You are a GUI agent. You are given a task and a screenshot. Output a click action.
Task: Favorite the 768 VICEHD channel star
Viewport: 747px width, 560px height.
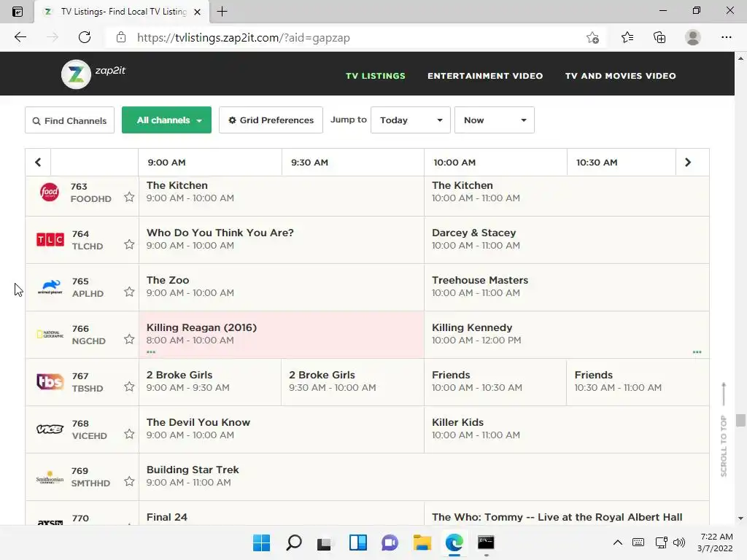pos(129,434)
